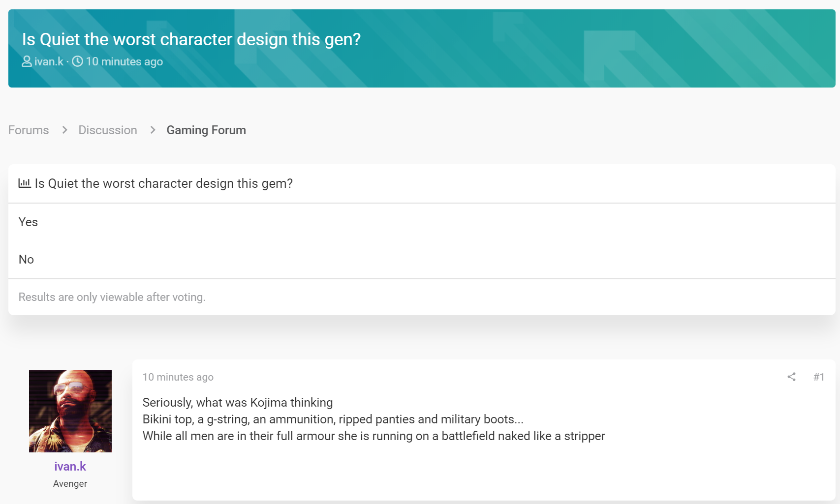The width and height of the screenshot is (840, 504).
Task: Click the chevron after Discussion breadcrumb
Action: click(x=153, y=130)
